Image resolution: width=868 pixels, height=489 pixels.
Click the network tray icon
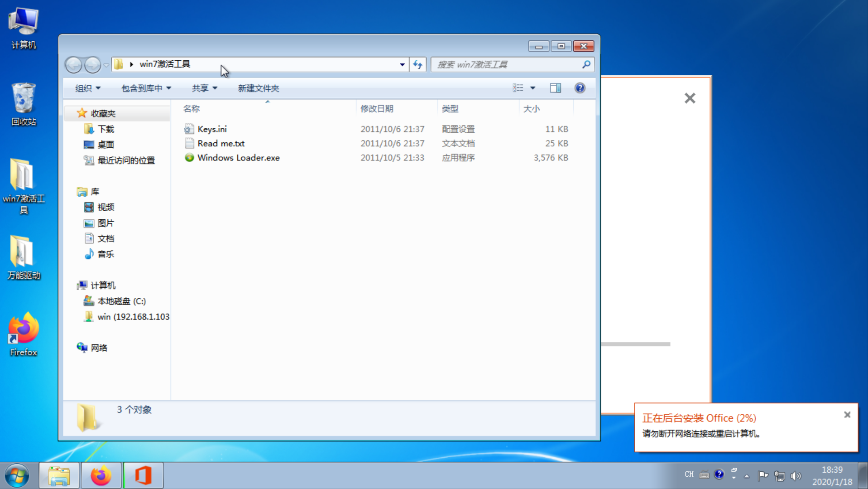click(x=779, y=476)
